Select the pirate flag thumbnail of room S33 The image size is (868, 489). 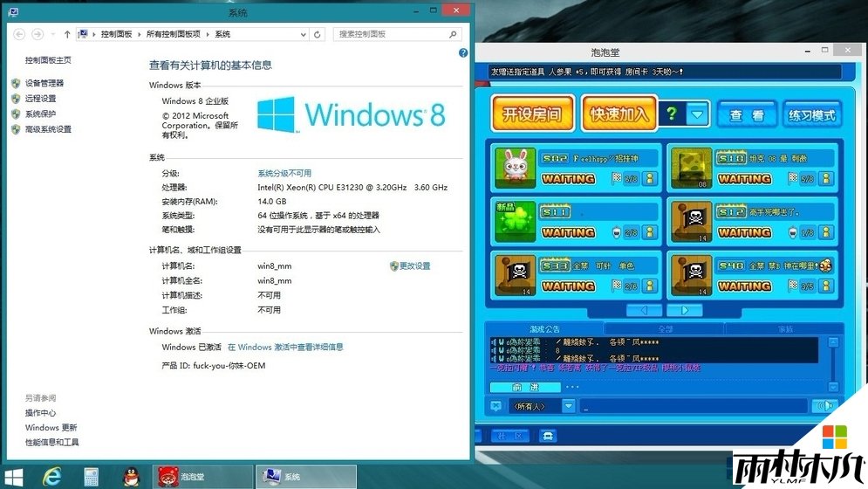[x=516, y=276]
